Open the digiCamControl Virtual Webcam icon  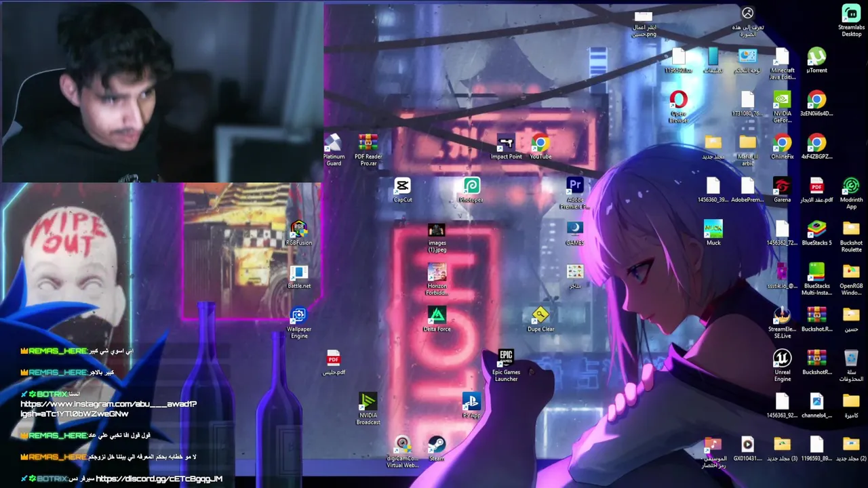pyautogui.click(x=402, y=451)
